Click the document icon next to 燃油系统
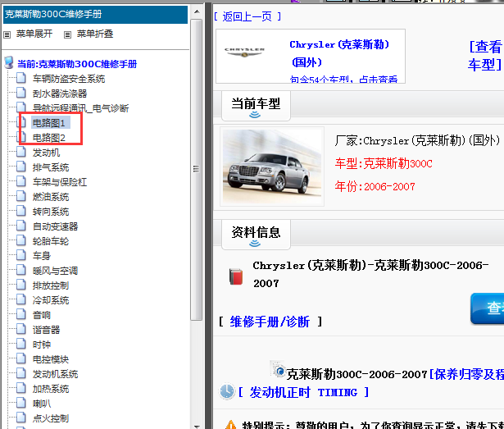 click(x=21, y=196)
